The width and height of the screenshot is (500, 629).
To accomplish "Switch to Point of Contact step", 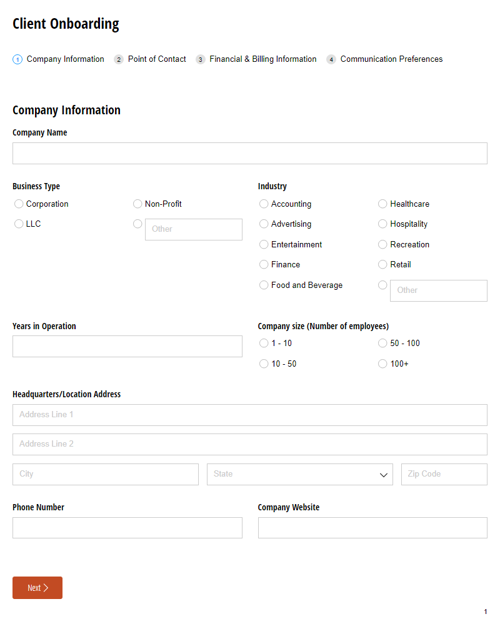I will [157, 59].
